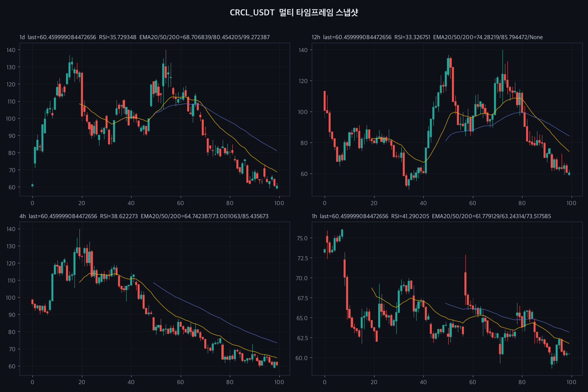Image resolution: width=588 pixels, height=392 pixels.
Task: Click x-axis tick 80 under the 12h chart
Action: [522, 203]
